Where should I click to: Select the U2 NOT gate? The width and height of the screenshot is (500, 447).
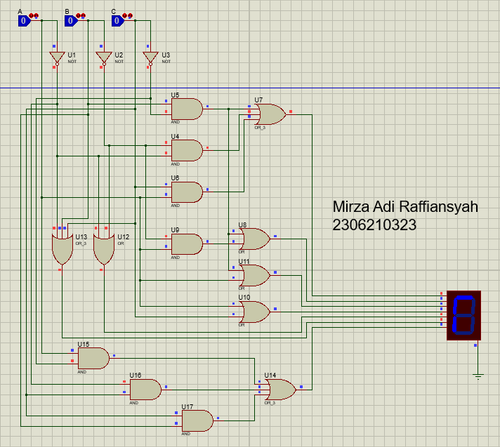[104, 58]
